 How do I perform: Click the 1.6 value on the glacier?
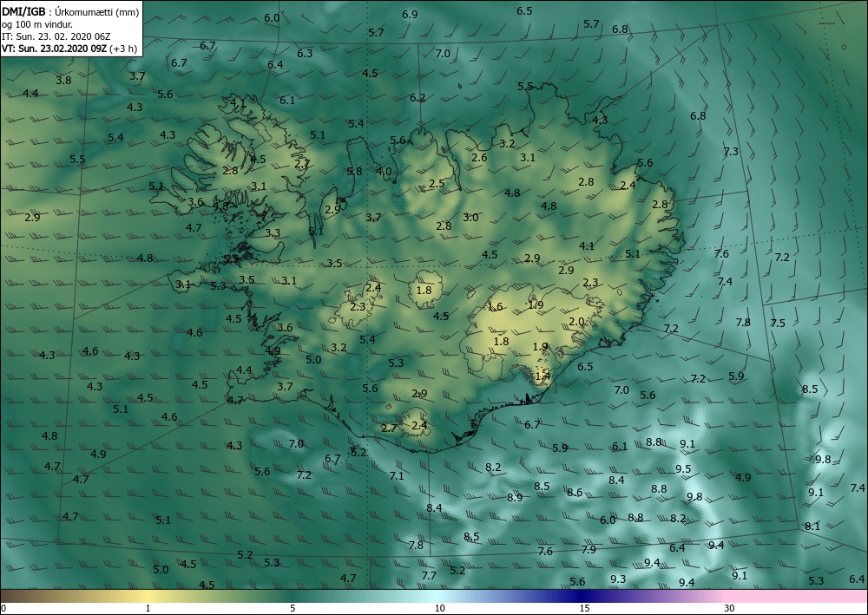tap(495, 307)
